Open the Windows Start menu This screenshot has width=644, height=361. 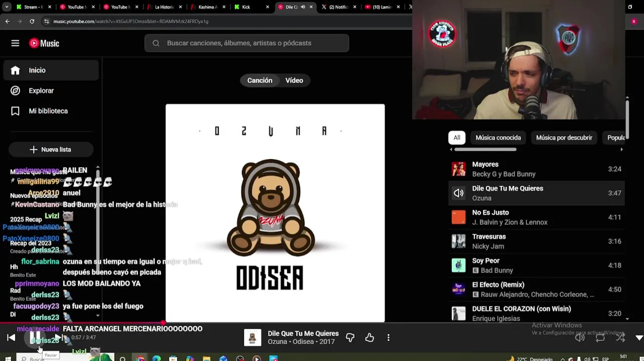(8, 358)
